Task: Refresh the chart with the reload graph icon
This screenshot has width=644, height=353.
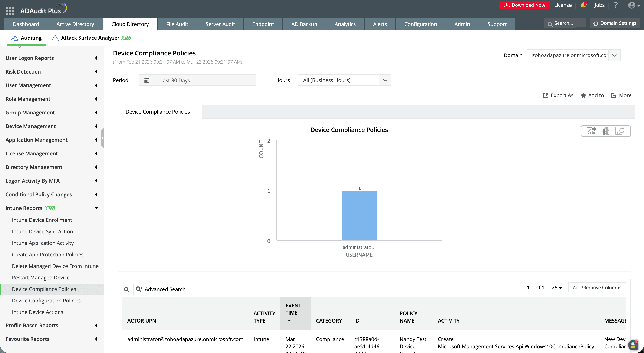Action: coord(620,131)
